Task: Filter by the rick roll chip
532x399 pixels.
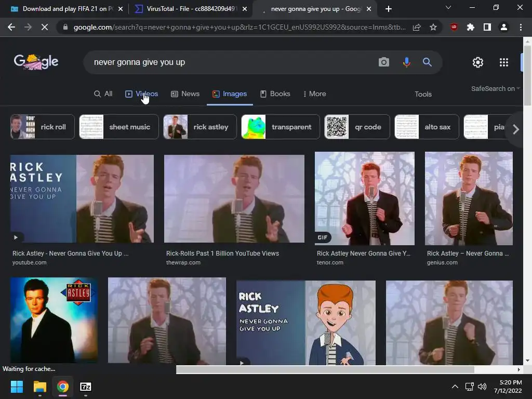Action: click(43, 127)
